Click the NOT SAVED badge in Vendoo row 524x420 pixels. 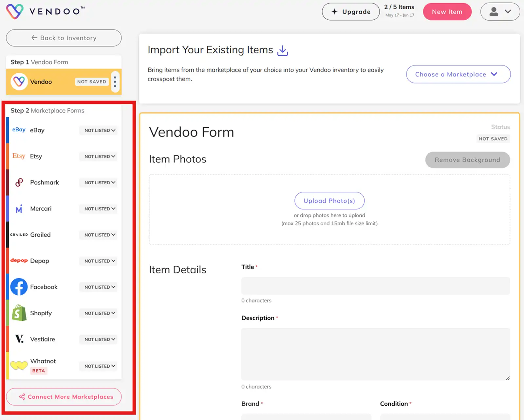click(x=92, y=82)
